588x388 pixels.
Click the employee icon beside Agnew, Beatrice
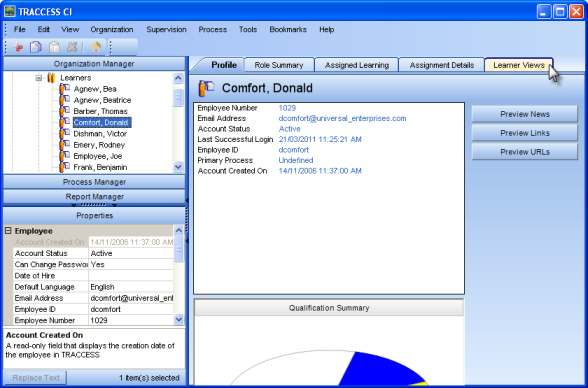[64, 100]
